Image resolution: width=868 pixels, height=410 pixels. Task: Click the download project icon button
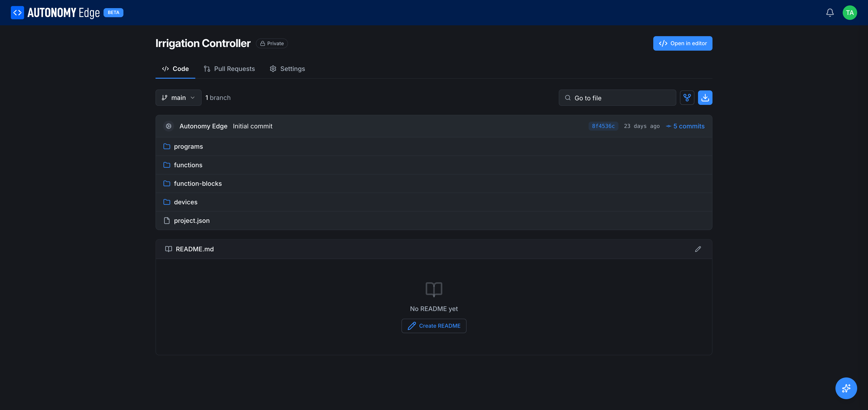705,98
